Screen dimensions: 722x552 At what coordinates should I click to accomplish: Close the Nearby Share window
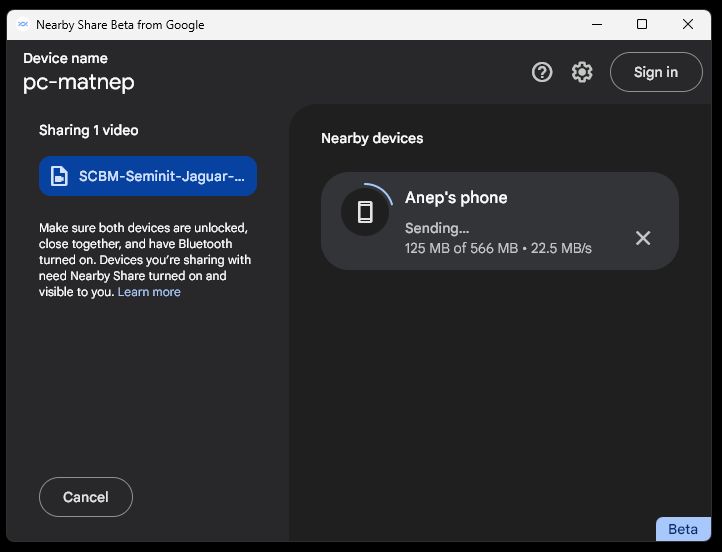688,24
